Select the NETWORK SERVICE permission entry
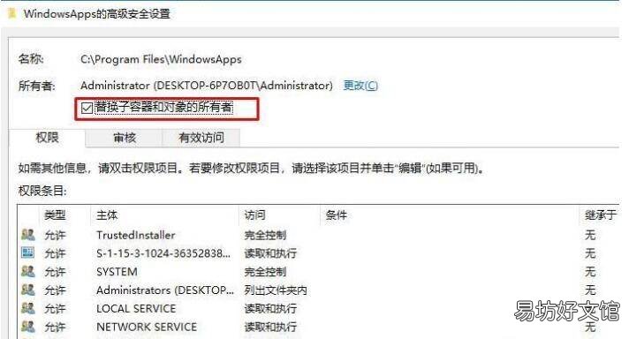 click(318, 328)
